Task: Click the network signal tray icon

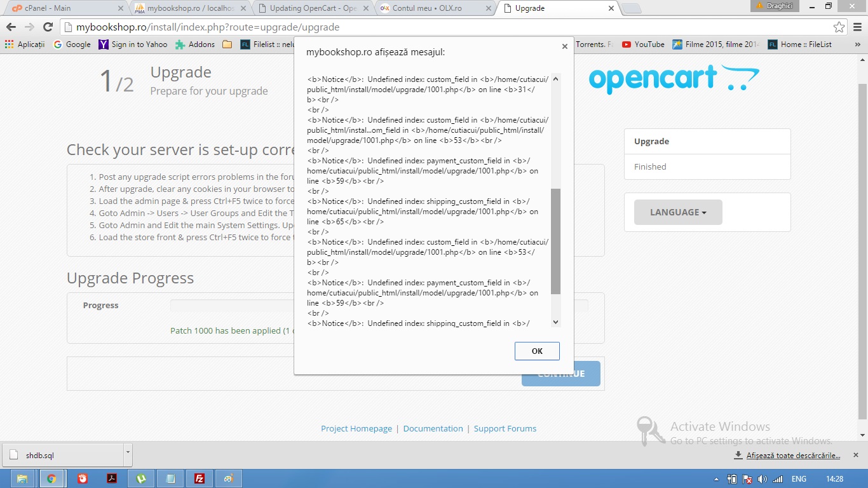Action: pos(777,479)
